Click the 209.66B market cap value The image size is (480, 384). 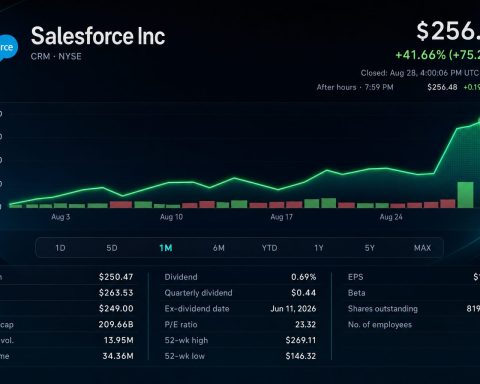point(116,324)
